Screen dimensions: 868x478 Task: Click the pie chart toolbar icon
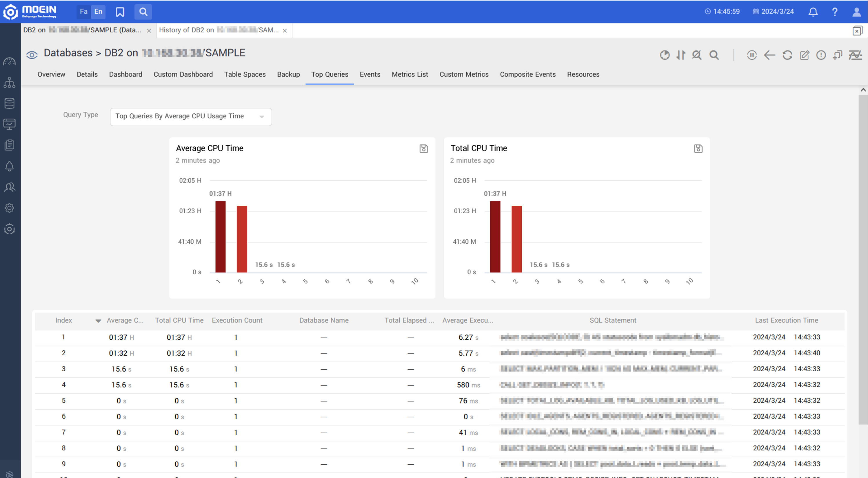pyautogui.click(x=665, y=55)
